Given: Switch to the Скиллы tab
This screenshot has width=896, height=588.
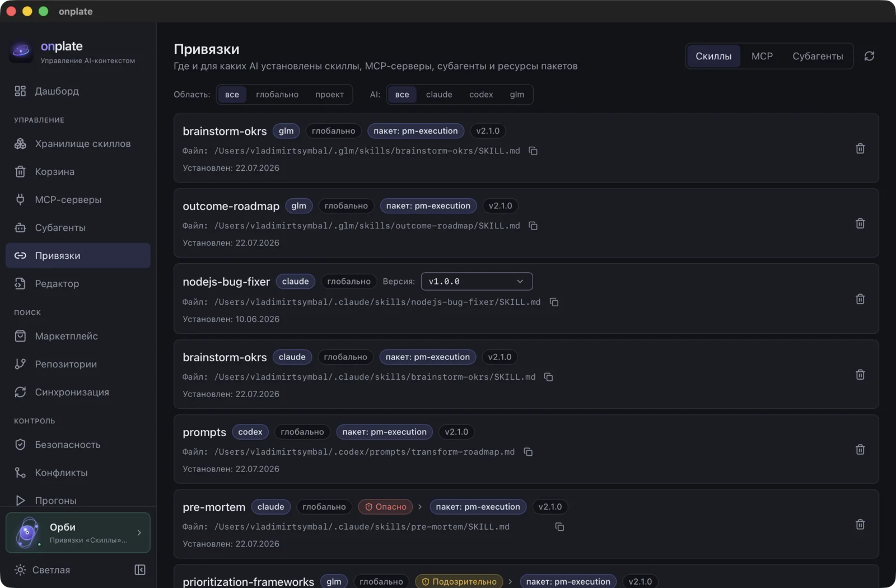Looking at the screenshot, I should [713, 56].
